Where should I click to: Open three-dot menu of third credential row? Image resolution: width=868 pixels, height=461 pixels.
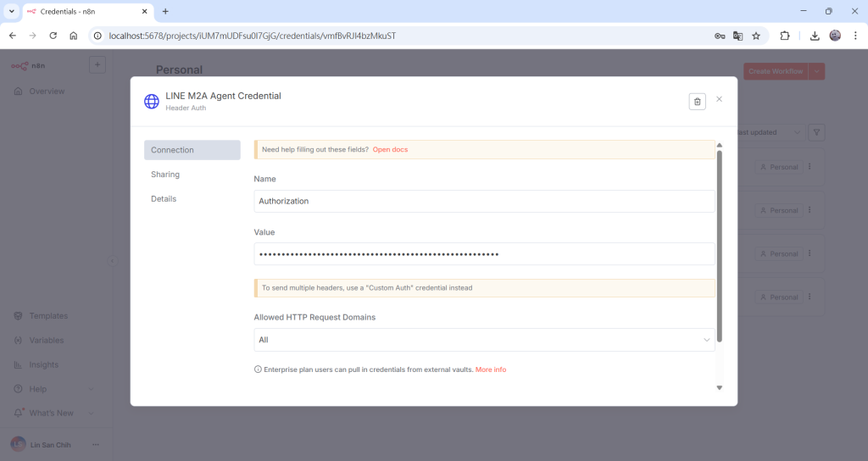point(810,253)
